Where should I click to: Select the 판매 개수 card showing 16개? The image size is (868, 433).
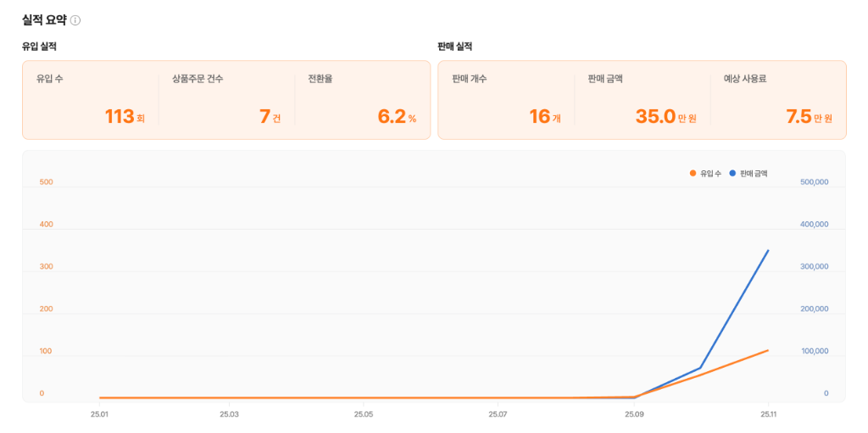506,99
